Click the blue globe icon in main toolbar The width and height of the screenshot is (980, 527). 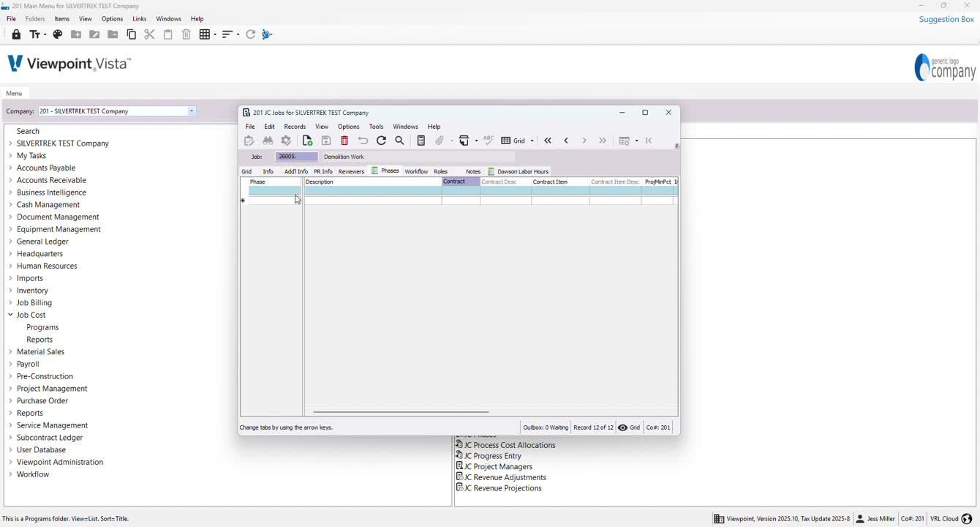coord(268,34)
